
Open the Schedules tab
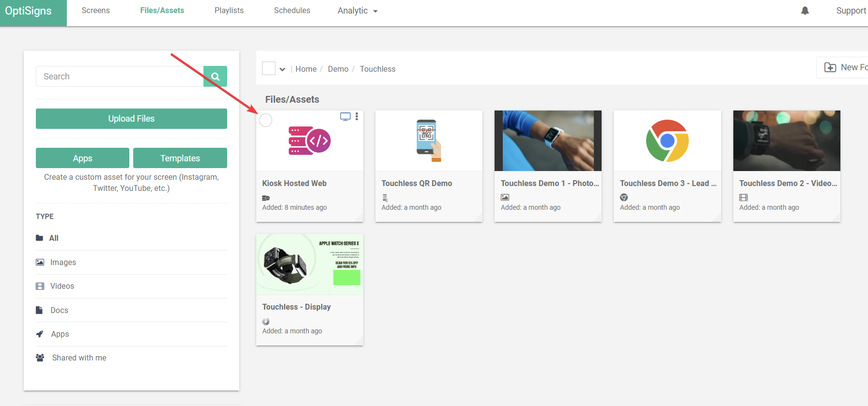coord(292,11)
